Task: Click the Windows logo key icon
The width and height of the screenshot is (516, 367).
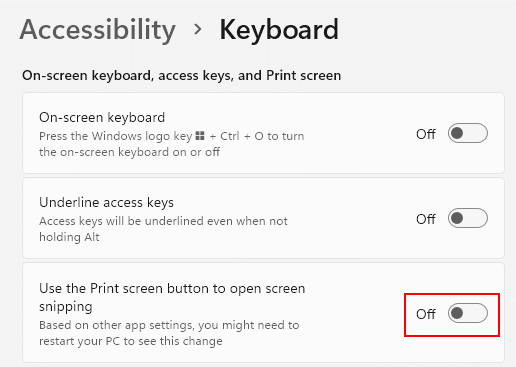Action: 200,136
